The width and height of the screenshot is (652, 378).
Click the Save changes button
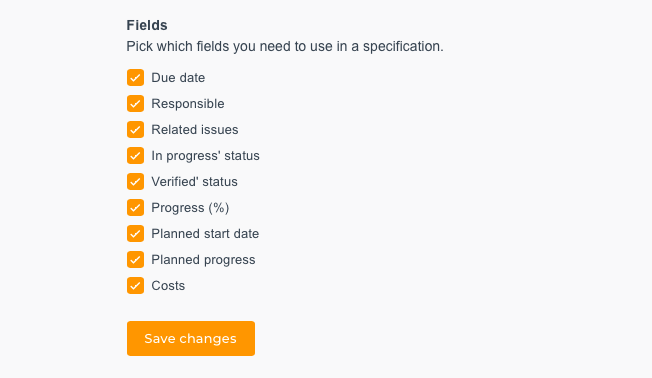[191, 338]
